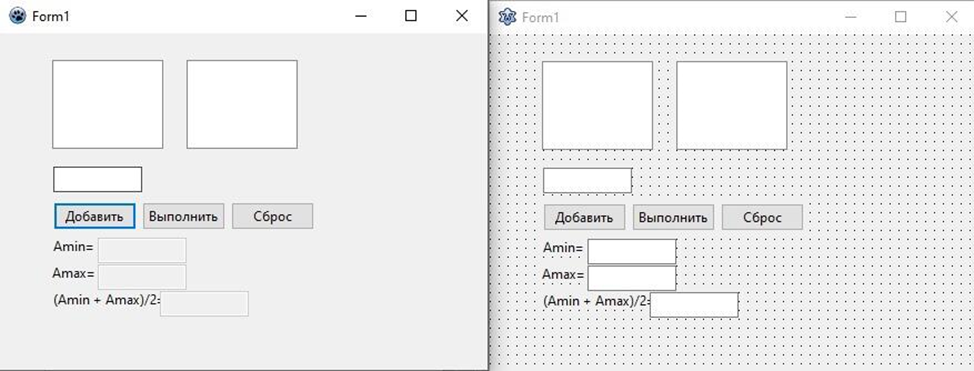Screen dimensions: 974x371
Task: Select the Amin= edit box in the designer
Action: 632,252
